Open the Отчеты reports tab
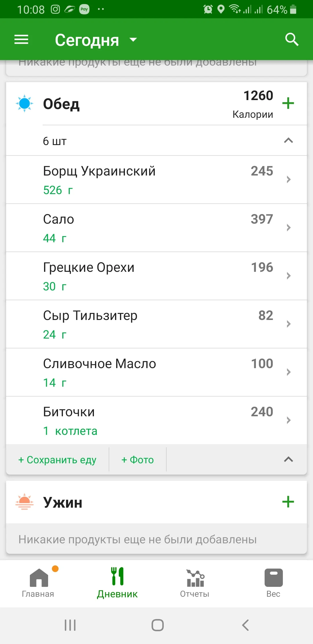The height and width of the screenshot is (644, 313). coord(195,583)
